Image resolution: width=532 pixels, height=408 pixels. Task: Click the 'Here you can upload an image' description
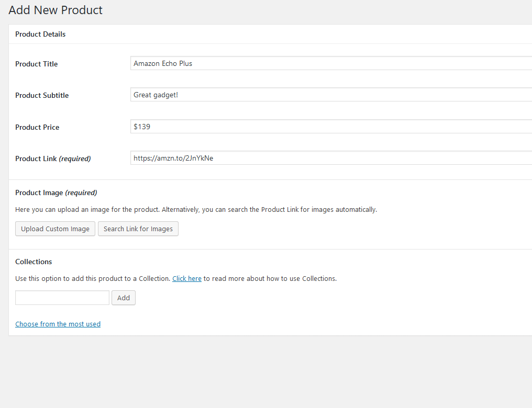pos(196,210)
